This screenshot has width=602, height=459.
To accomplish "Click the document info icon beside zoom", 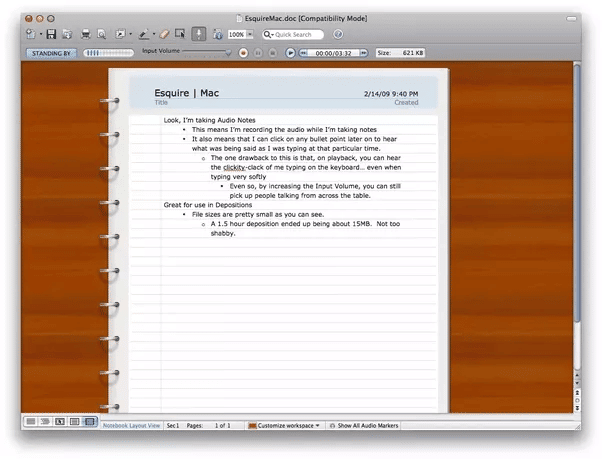I will click(218, 34).
